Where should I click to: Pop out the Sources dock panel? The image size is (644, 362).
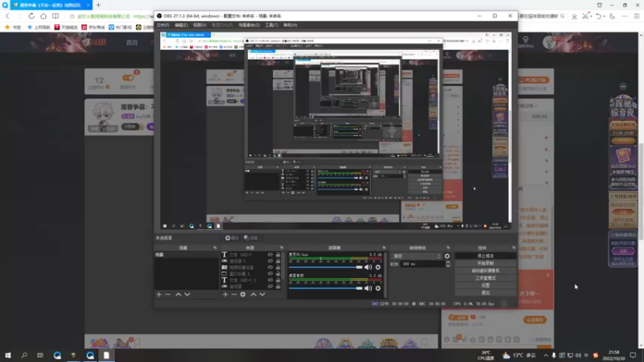click(x=281, y=248)
